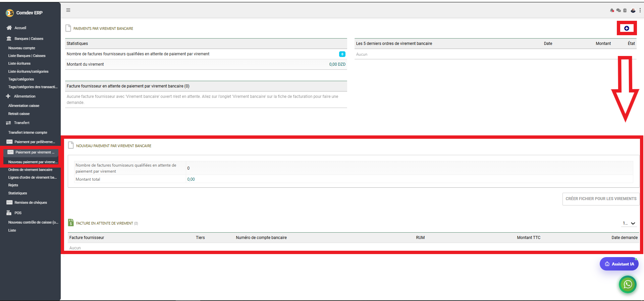The image size is (644, 301).
Task: Open Nouveau paiement par virement link
Action: click(33, 162)
